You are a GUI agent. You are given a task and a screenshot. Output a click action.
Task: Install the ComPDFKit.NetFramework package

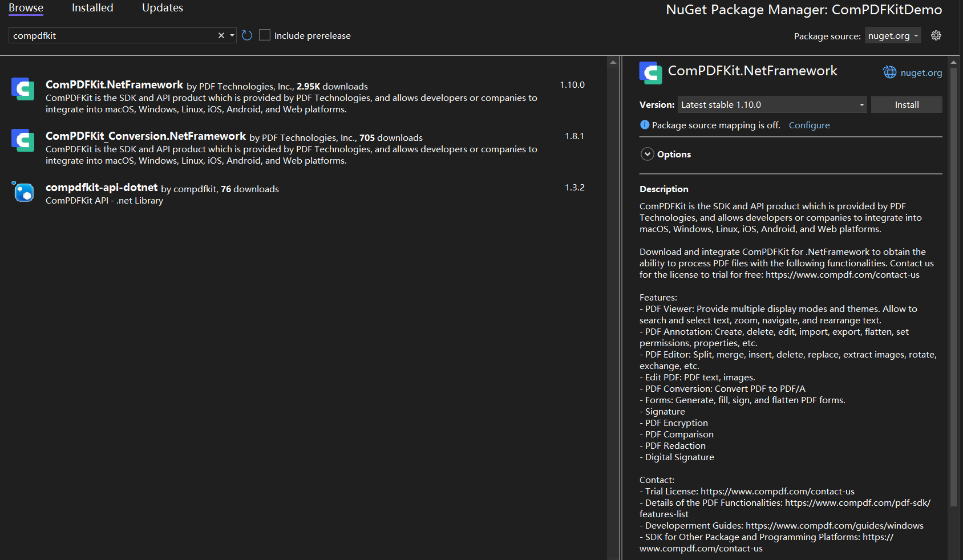(907, 104)
